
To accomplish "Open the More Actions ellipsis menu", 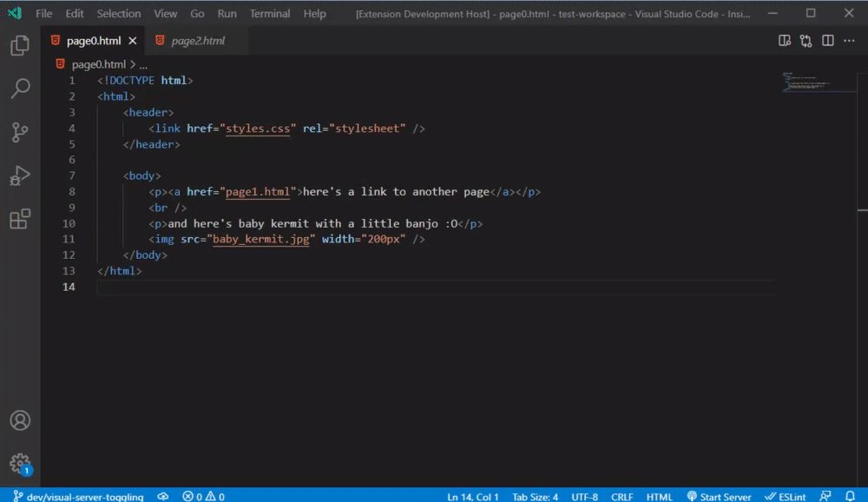I will coord(849,40).
